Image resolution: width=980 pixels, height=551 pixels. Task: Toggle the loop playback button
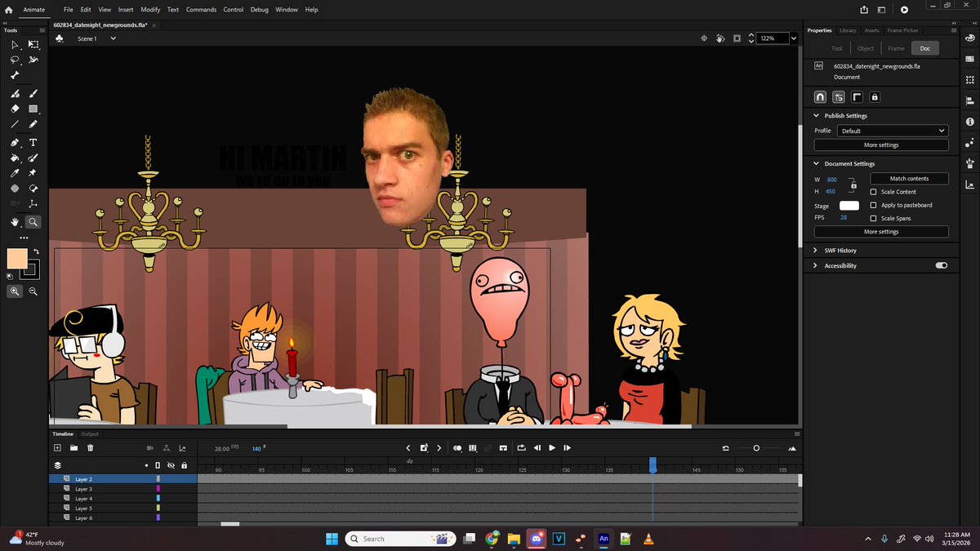(x=520, y=447)
